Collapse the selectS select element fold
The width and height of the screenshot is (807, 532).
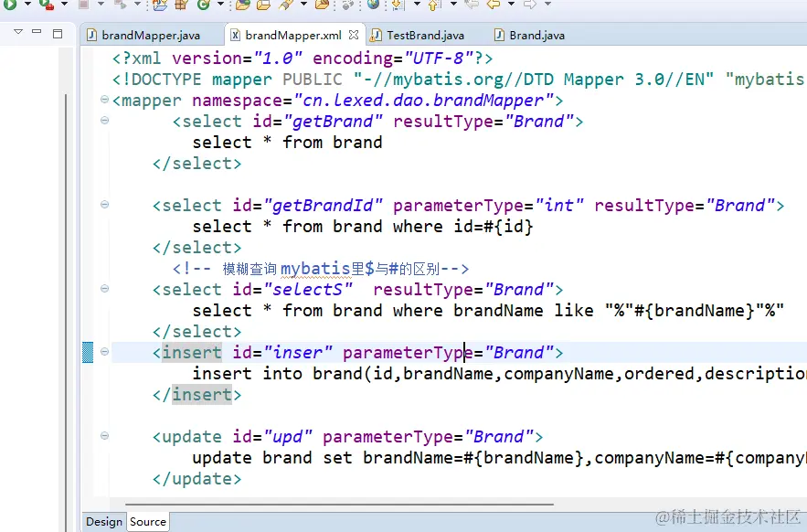click(104, 289)
